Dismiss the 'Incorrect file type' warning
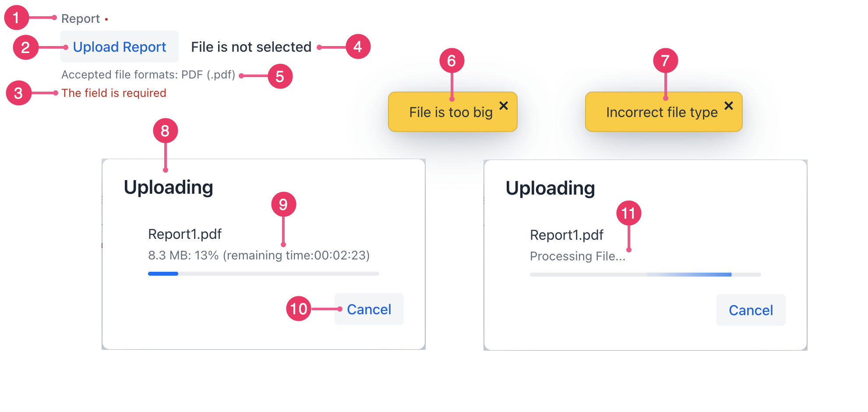This screenshot has width=868, height=412. [x=728, y=105]
